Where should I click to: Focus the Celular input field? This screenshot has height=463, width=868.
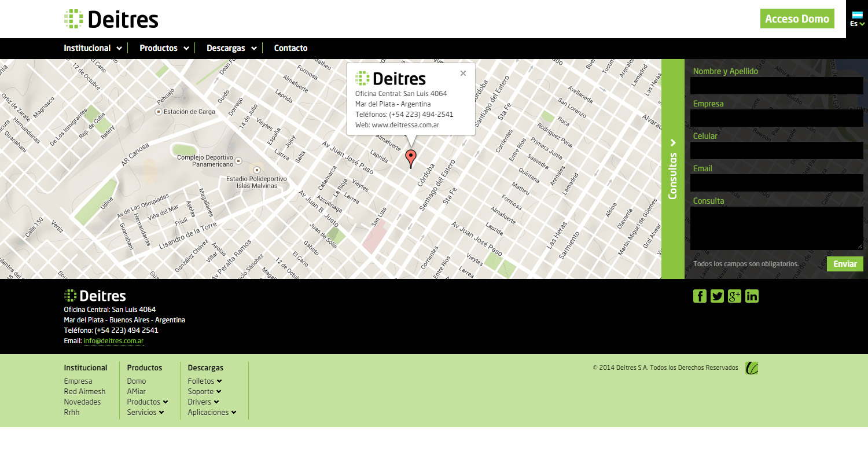[777, 150]
